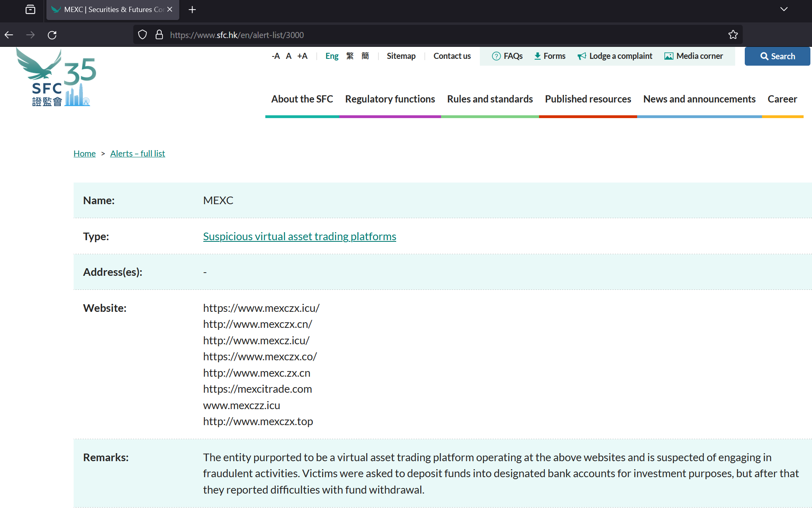Screen dimensions: 812x512
Task: Open the site lock padlock icon
Action: coord(159,35)
